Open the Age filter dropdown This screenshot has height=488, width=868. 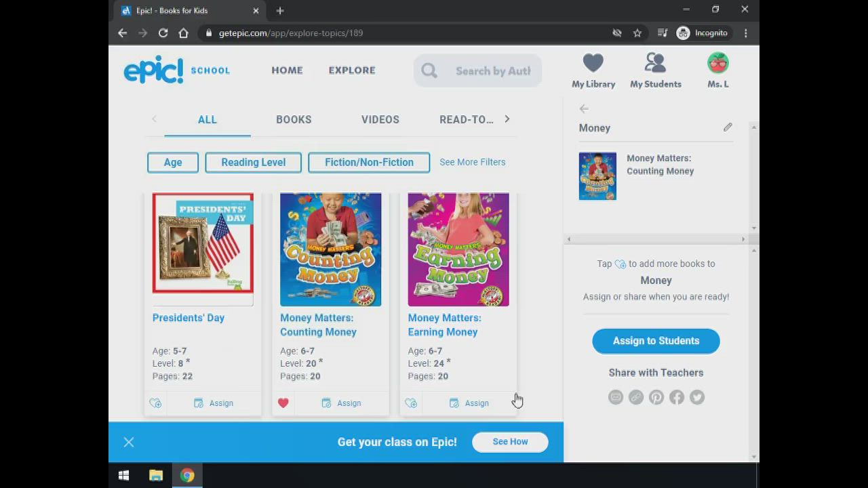[x=173, y=163]
